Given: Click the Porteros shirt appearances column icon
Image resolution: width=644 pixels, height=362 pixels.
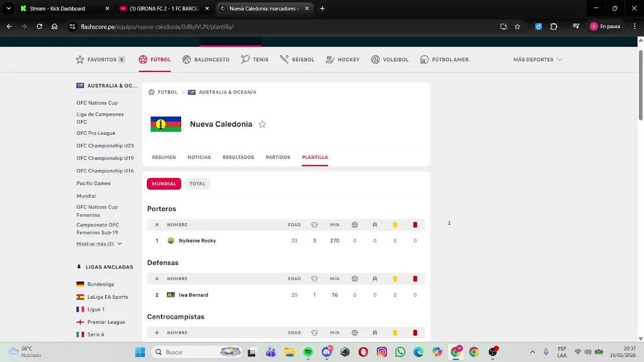Looking at the screenshot, I should [314, 225].
